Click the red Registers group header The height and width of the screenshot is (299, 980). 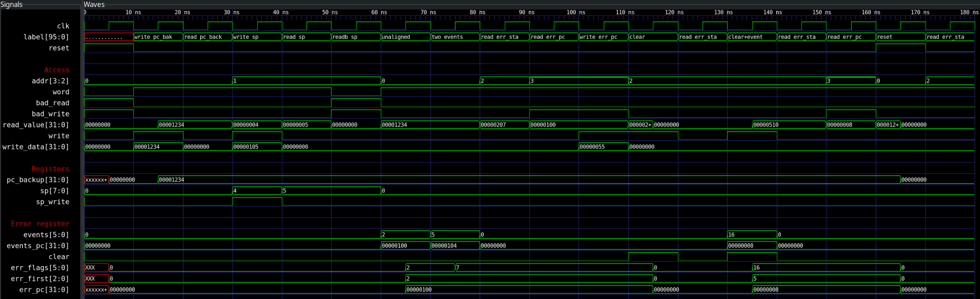coord(50,169)
